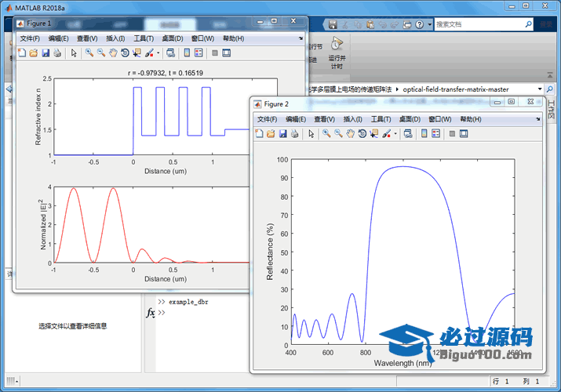
Task: Dock Figure 1 using menu bar arrow
Action: coord(301,38)
